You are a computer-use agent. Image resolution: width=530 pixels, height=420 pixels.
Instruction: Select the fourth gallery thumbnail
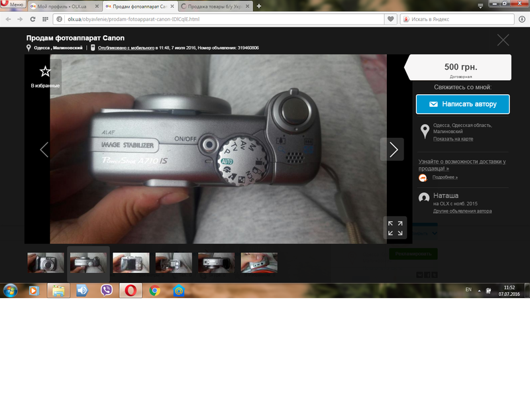click(174, 262)
